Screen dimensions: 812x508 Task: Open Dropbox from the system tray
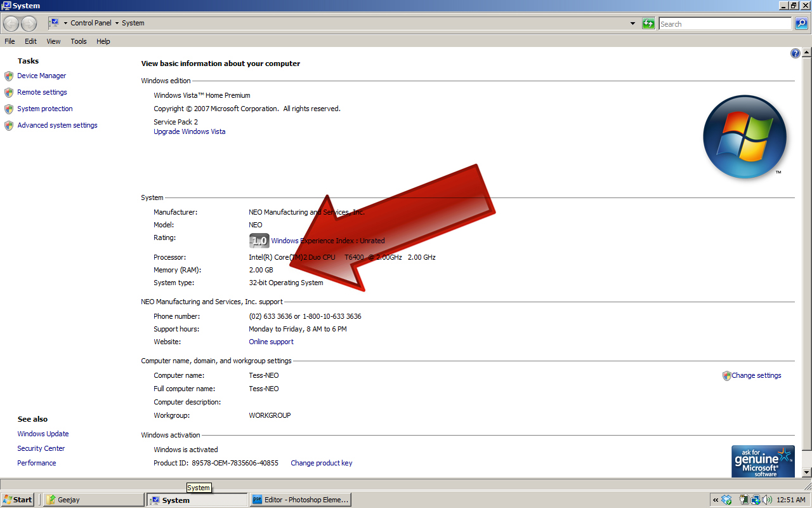726,500
